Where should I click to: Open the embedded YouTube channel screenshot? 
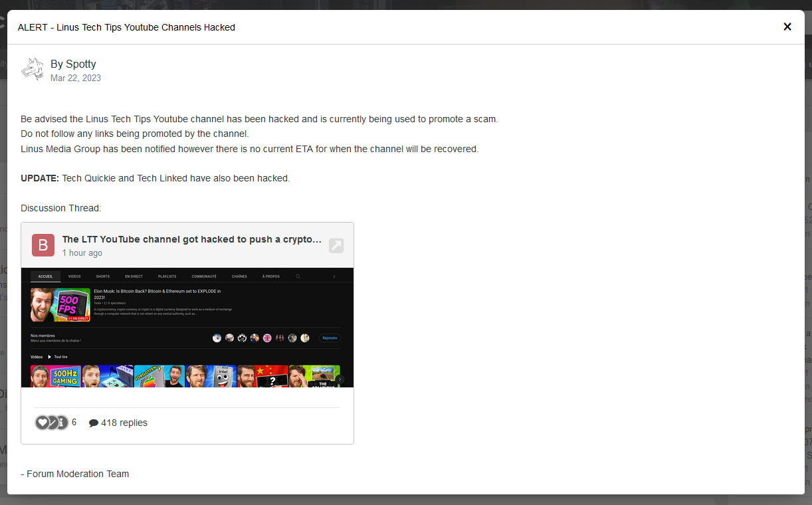187,327
